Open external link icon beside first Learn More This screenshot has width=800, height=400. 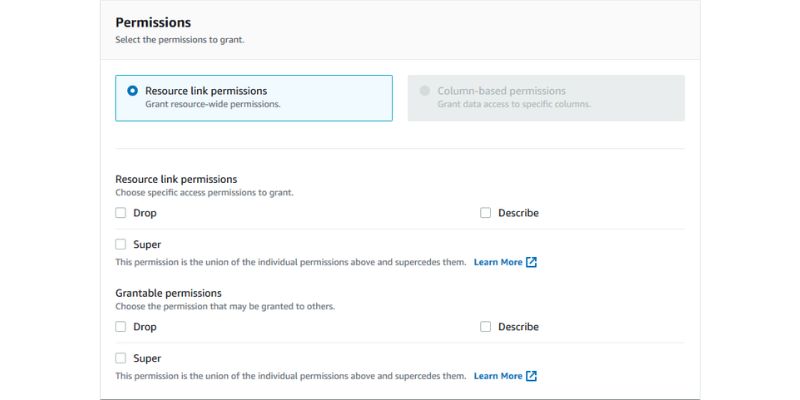click(531, 262)
